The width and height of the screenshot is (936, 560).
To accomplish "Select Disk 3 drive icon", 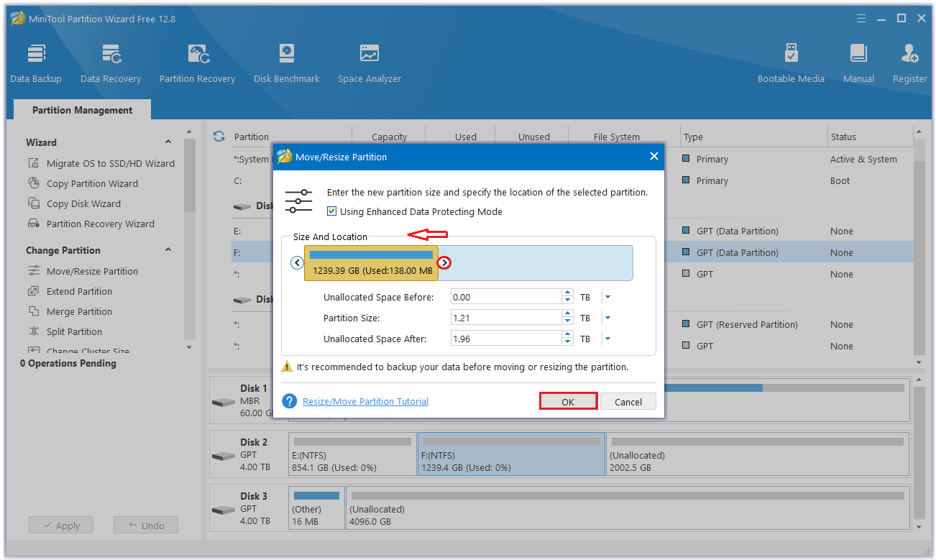I will 224,510.
